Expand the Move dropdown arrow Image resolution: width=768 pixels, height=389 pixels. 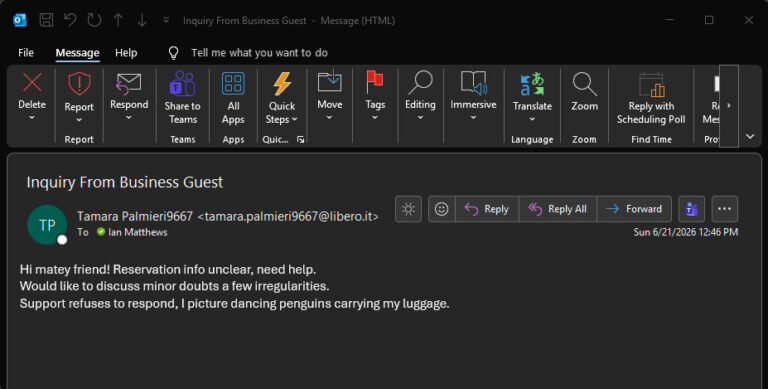pos(330,118)
